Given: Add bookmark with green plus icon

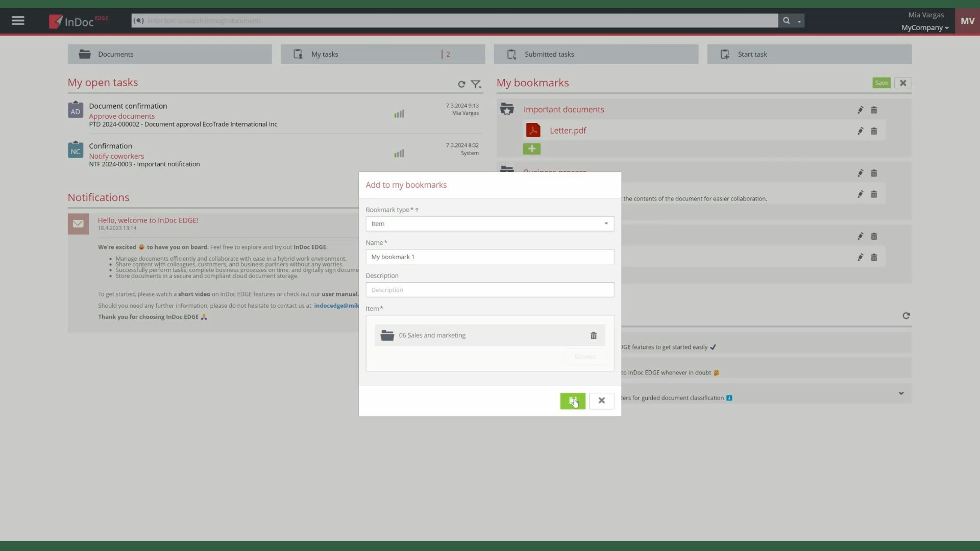Looking at the screenshot, I should click(x=531, y=149).
